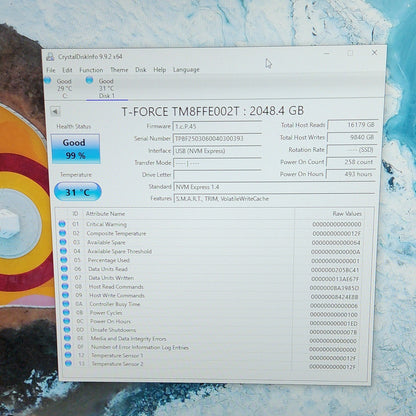Open the Help menu
The image size is (416, 416).
click(x=160, y=70)
